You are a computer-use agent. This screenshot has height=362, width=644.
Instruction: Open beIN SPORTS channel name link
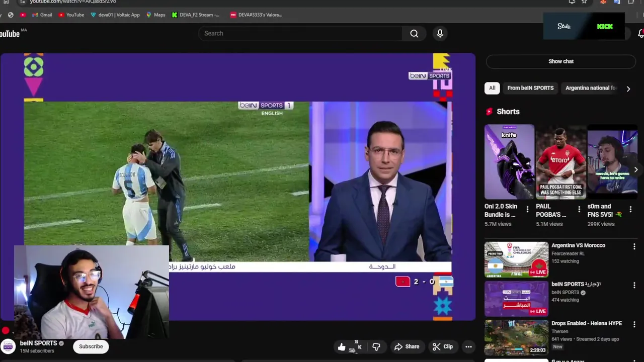click(38, 343)
